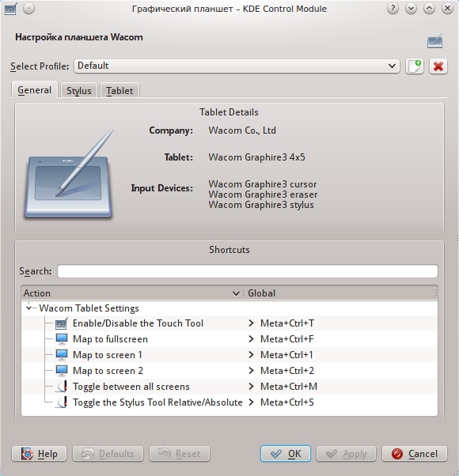Confirm with the OK button

[x=286, y=454]
